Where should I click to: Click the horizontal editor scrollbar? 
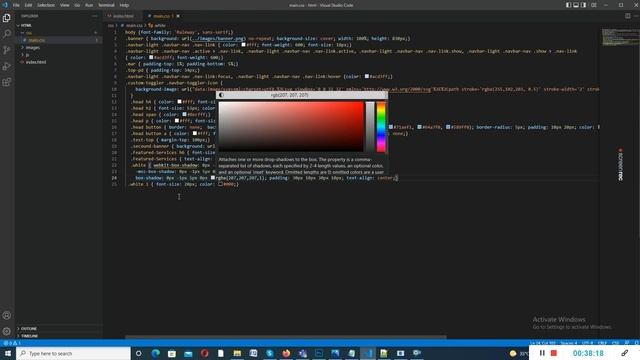pyautogui.click(x=286, y=337)
